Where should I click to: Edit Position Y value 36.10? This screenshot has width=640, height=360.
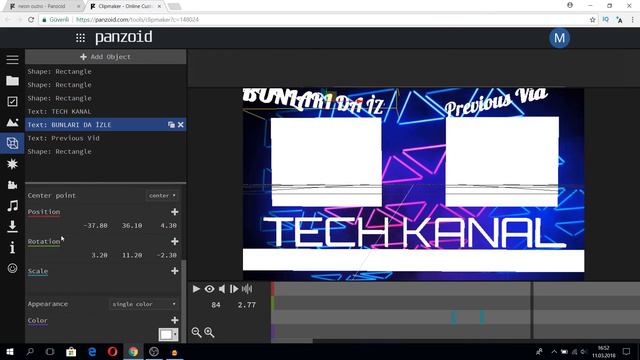click(x=132, y=225)
